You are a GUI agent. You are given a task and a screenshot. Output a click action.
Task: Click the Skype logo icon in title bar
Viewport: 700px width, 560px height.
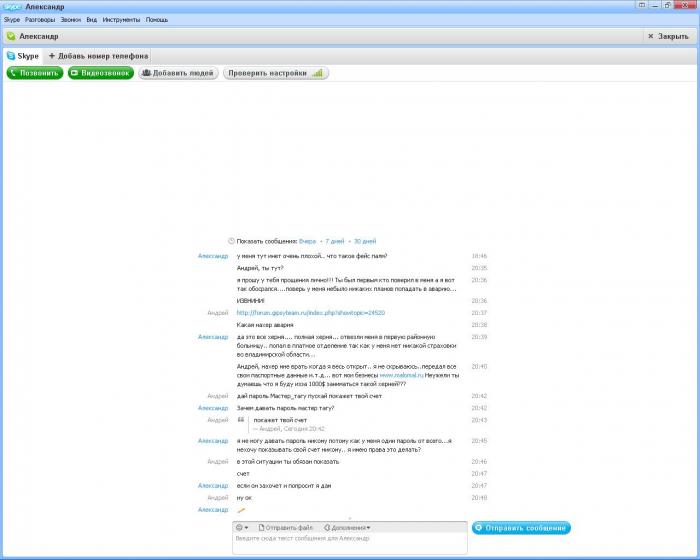click(x=12, y=7)
